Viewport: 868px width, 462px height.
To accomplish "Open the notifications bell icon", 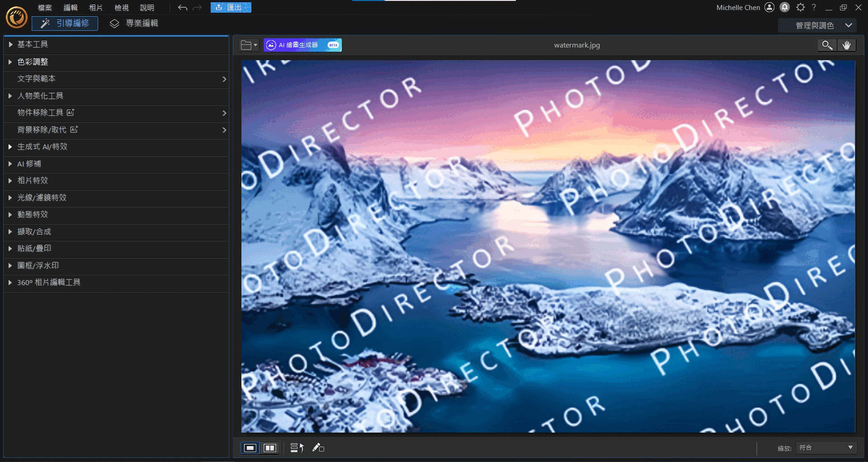I will tap(785, 7).
